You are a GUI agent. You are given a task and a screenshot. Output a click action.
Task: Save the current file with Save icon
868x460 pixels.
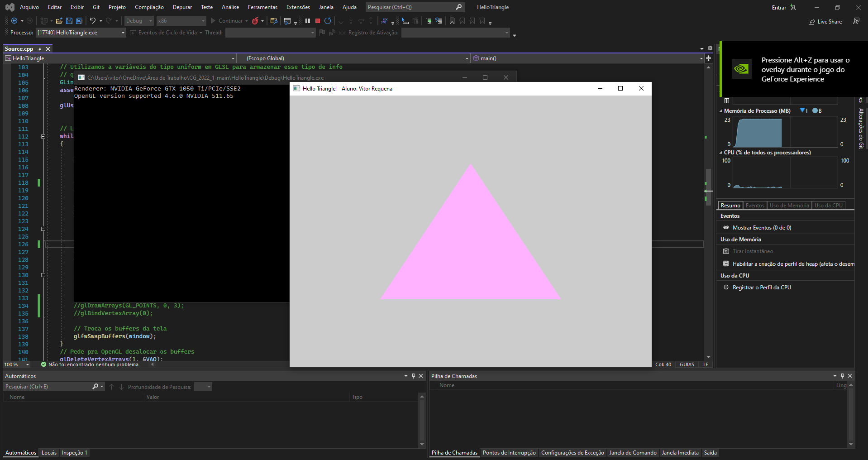pyautogui.click(x=69, y=21)
